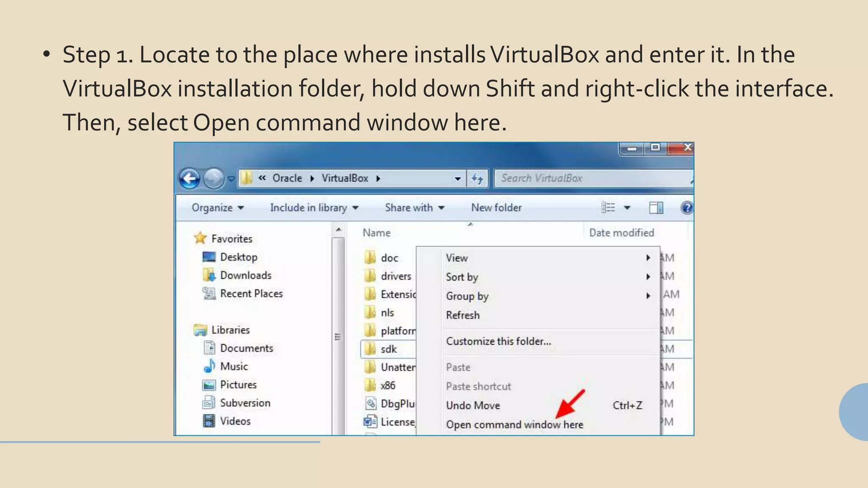Select the drivers folder icon

click(x=370, y=276)
